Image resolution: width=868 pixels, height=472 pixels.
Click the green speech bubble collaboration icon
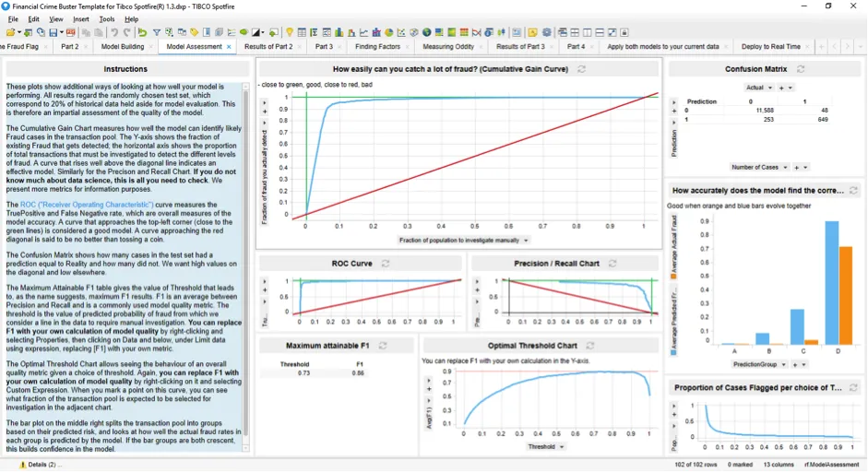pos(244,32)
